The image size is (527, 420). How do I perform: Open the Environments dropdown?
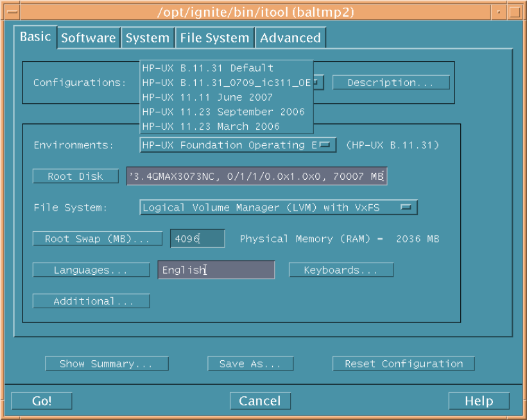[x=238, y=145]
